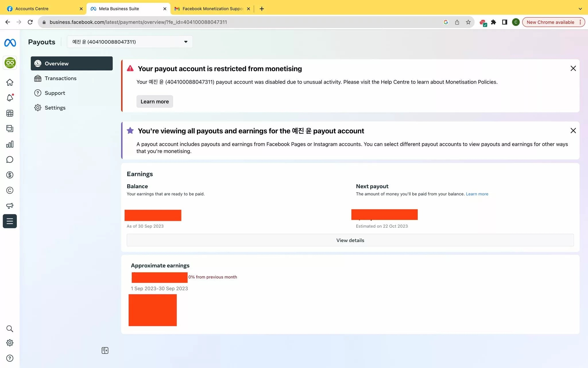Open the tab search chevron
Screen dimensions: 588x368
tap(580, 9)
